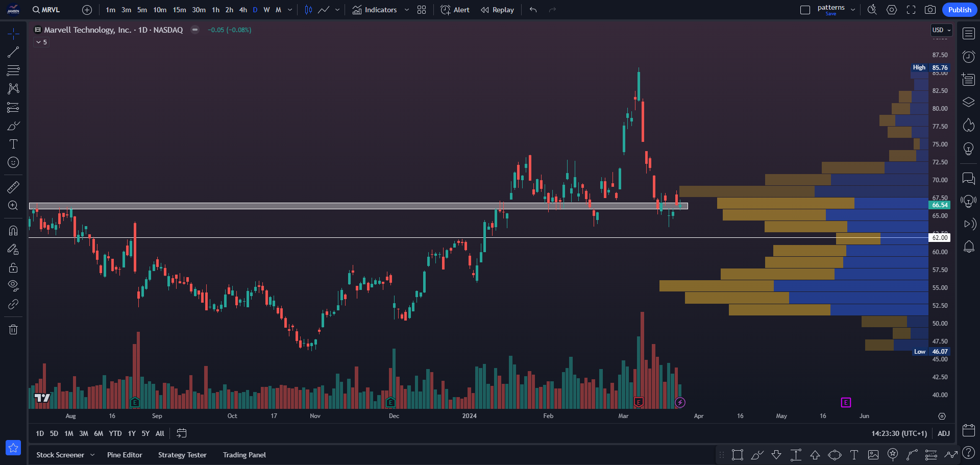The height and width of the screenshot is (465, 980).
Task: Open notifications bell panel
Action: pos(969,247)
